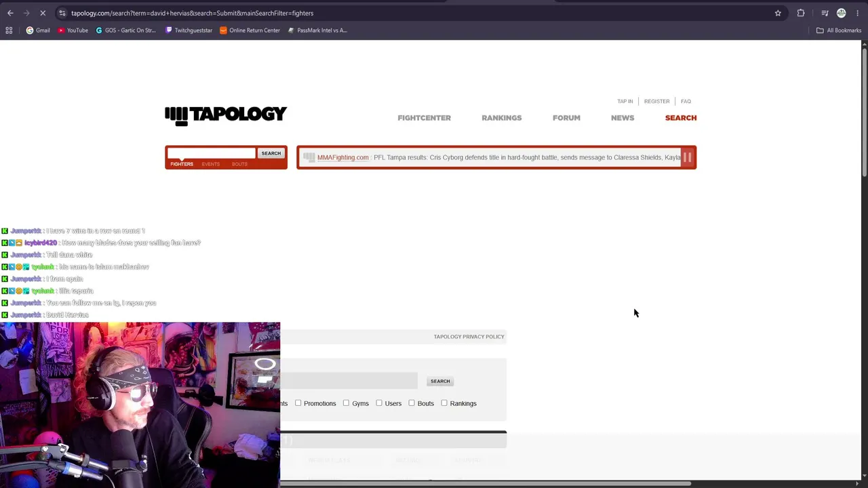Open the All Bookmarks folder
868x488 pixels.
[x=839, y=30]
